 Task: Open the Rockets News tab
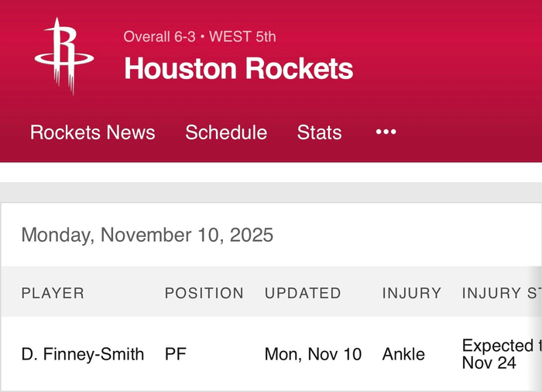pyautogui.click(x=92, y=132)
